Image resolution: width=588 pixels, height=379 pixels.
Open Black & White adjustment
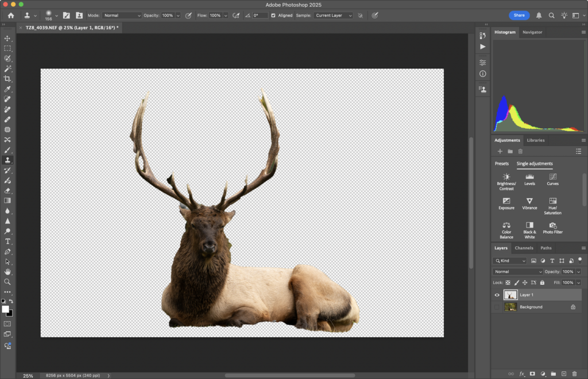tap(529, 226)
